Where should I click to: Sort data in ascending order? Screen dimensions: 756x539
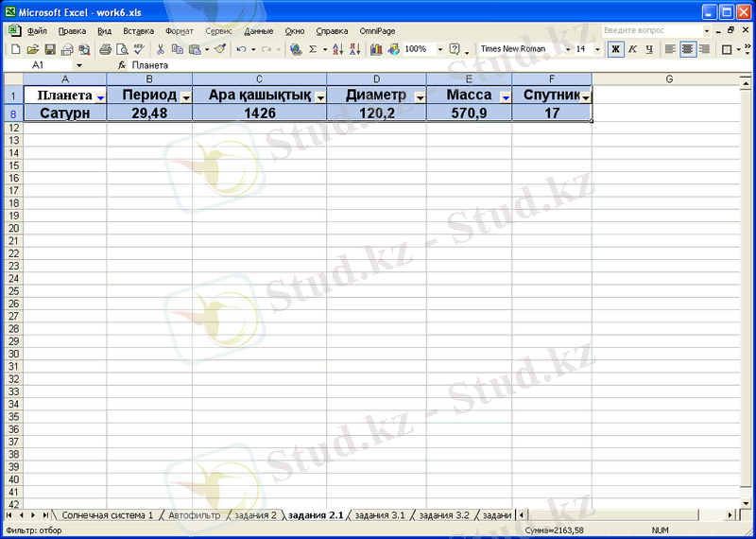(338, 49)
